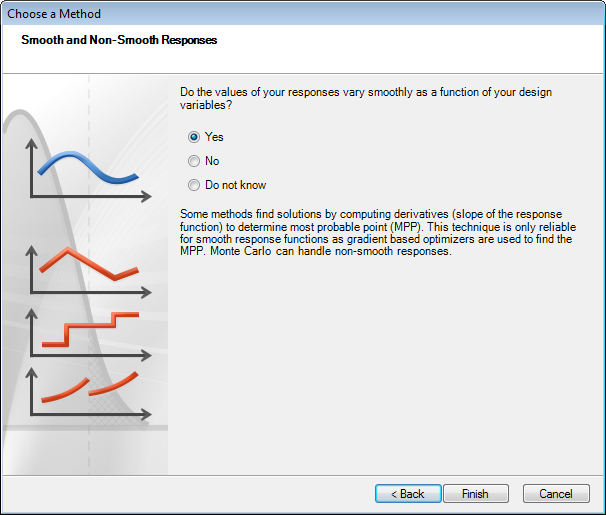The height and width of the screenshot is (515, 606).
Task: Cancel the Choose a Method wizard
Action: pos(555,494)
